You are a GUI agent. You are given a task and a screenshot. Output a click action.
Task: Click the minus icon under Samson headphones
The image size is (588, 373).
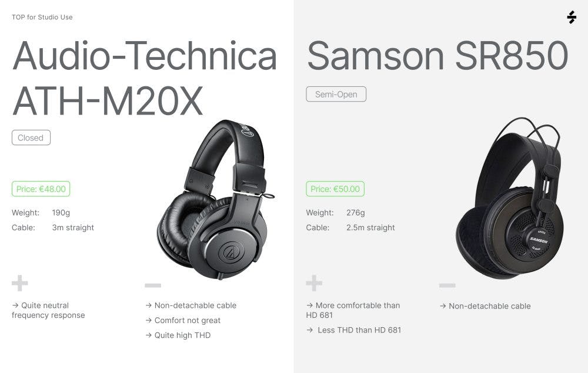click(447, 286)
